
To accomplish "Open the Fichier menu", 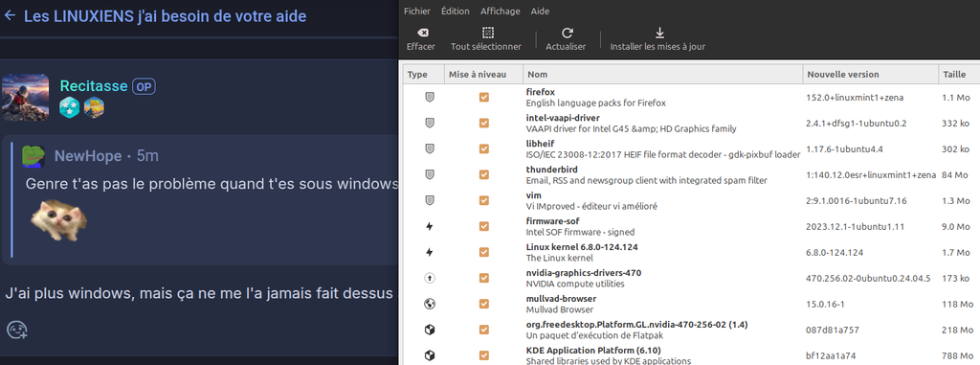I will pyautogui.click(x=417, y=11).
